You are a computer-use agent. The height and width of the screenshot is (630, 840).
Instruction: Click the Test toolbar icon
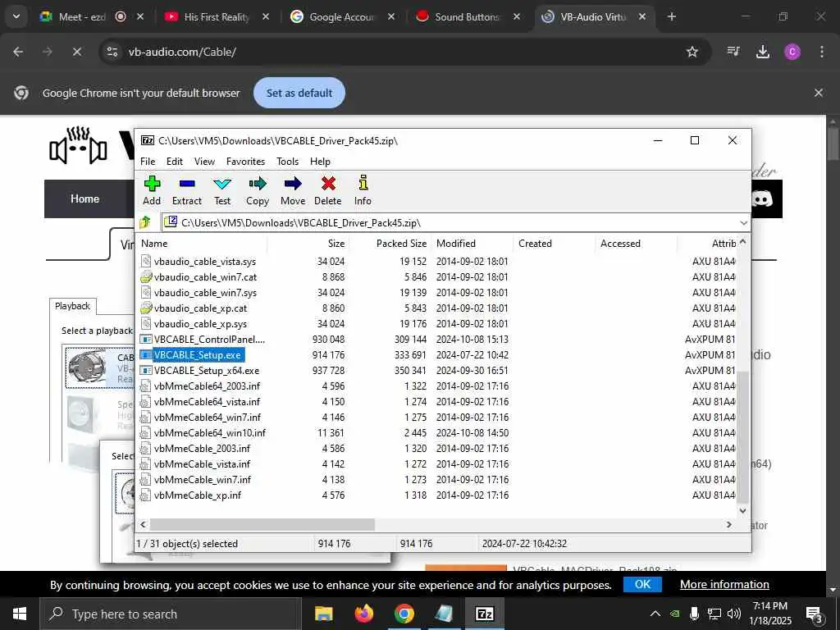[222, 184]
